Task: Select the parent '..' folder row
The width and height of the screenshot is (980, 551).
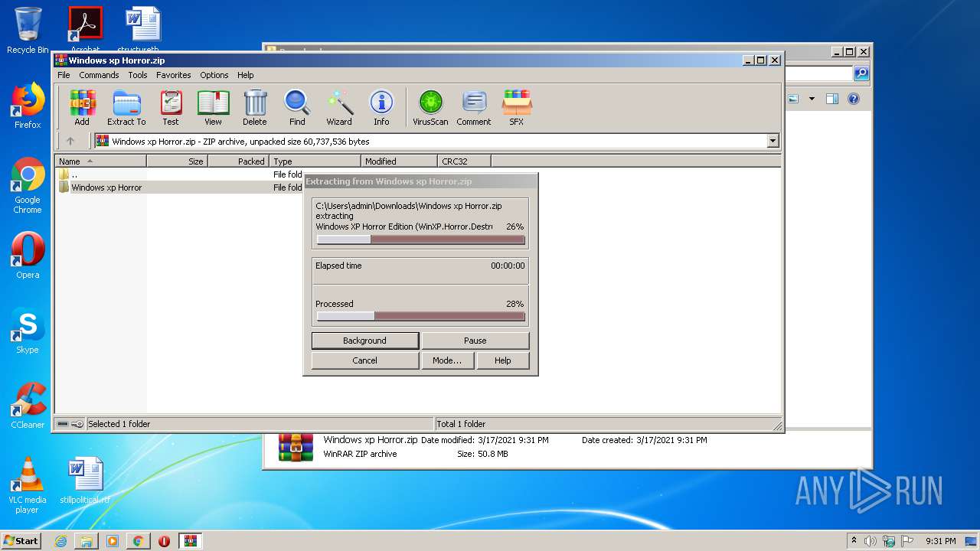Action: pos(180,174)
